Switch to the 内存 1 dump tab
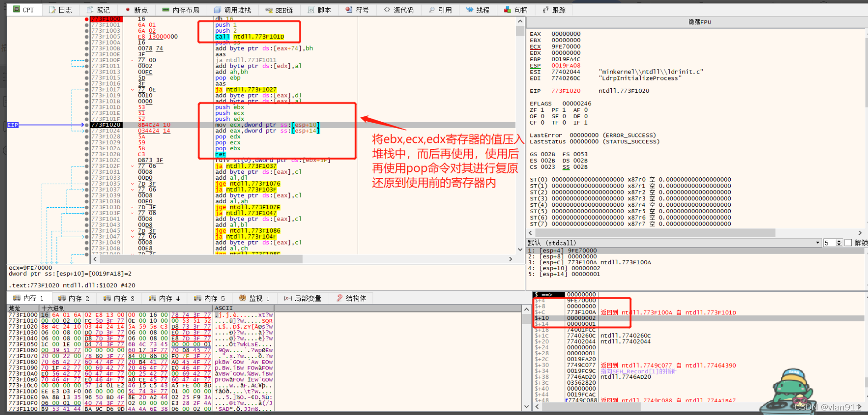Screen dimensions: 868x415 coord(28,298)
